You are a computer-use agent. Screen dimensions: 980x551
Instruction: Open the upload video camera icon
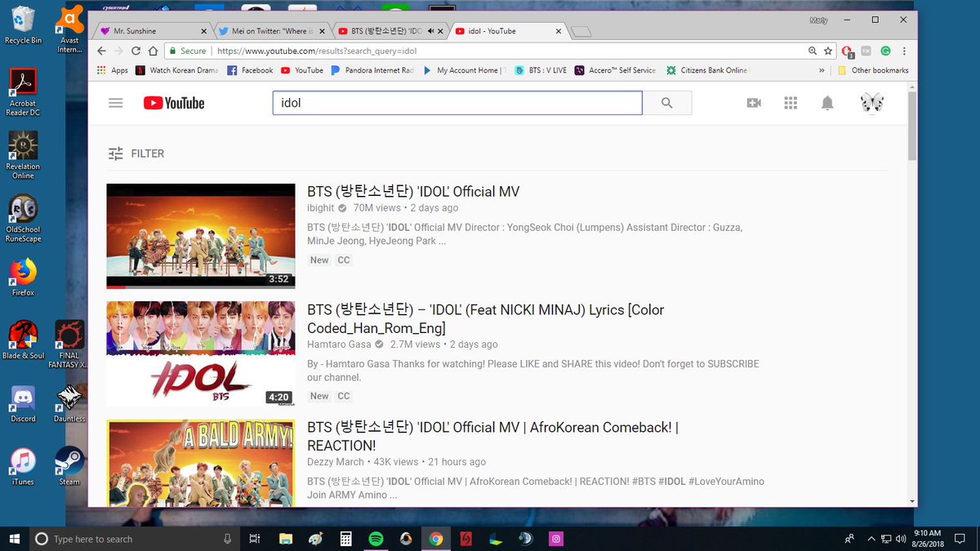(x=754, y=103)
